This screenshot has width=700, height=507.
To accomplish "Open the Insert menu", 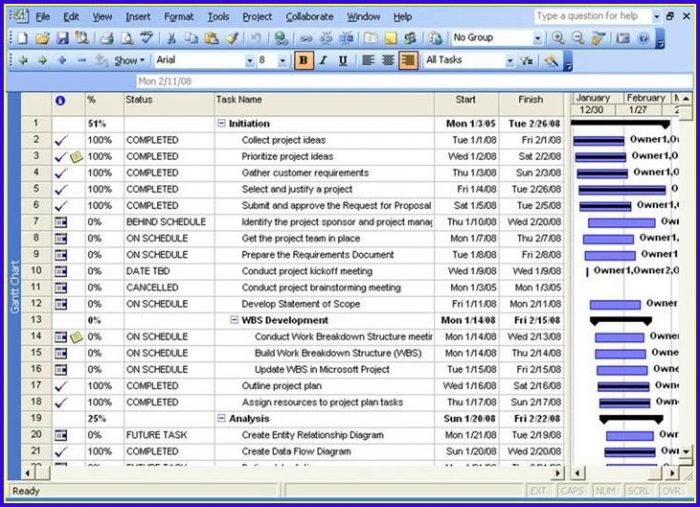I will click(138, 17).
